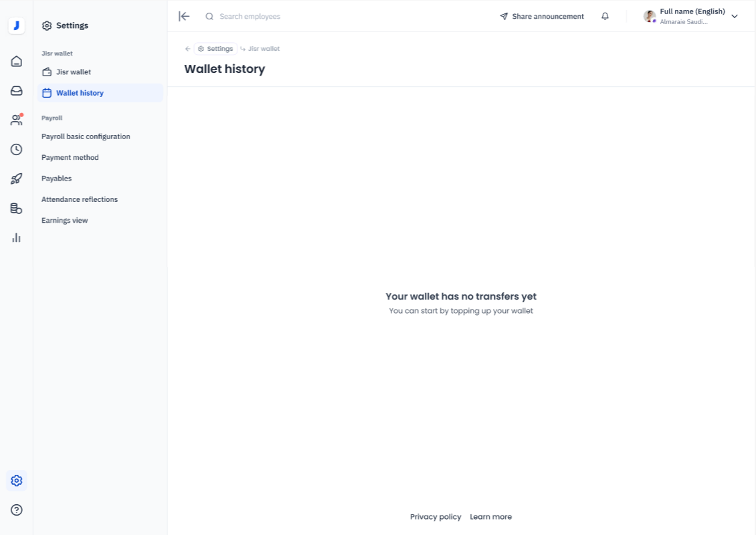Click the help question mark icon
Viewport: 756px width, 535px height.
coord(17,510)
